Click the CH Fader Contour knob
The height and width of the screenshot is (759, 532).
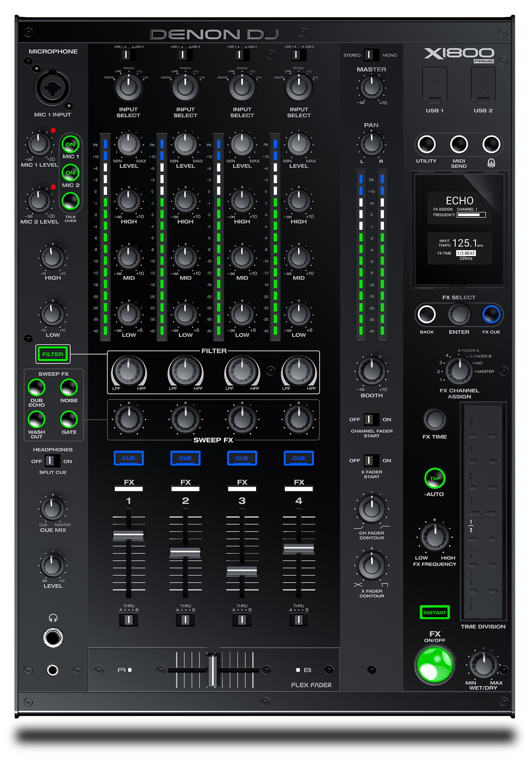point(371,508)
